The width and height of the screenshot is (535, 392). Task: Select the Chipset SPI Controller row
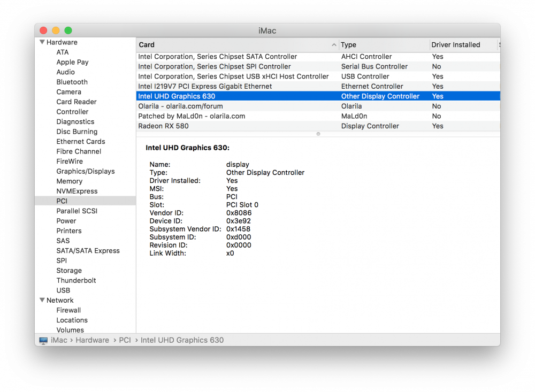point(318,66)
